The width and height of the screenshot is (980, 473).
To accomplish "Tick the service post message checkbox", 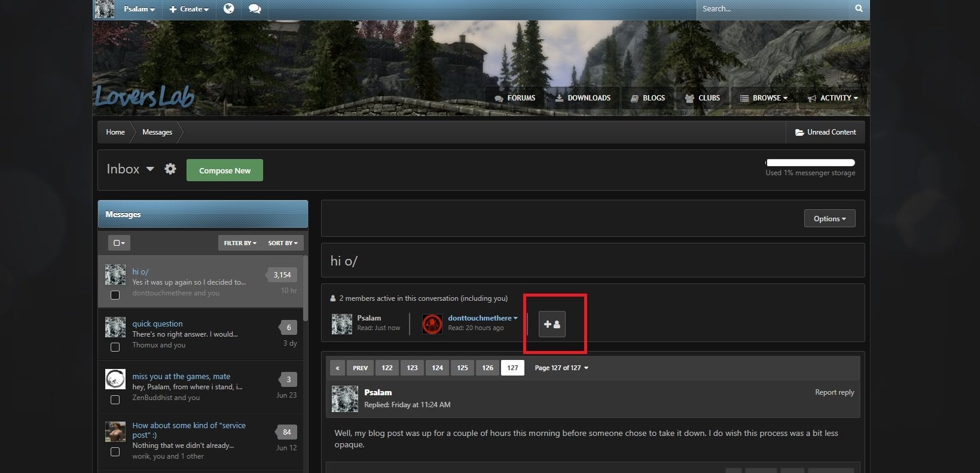I will pos(115,452).
